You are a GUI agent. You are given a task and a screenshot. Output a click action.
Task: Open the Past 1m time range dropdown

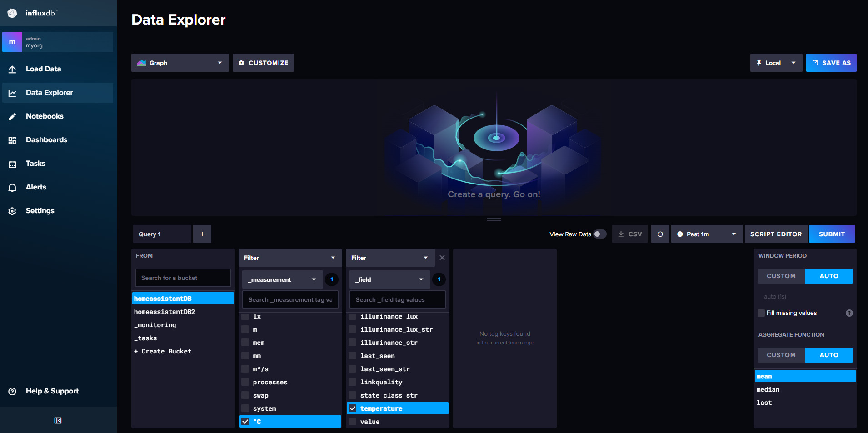[x=707, y=234]
